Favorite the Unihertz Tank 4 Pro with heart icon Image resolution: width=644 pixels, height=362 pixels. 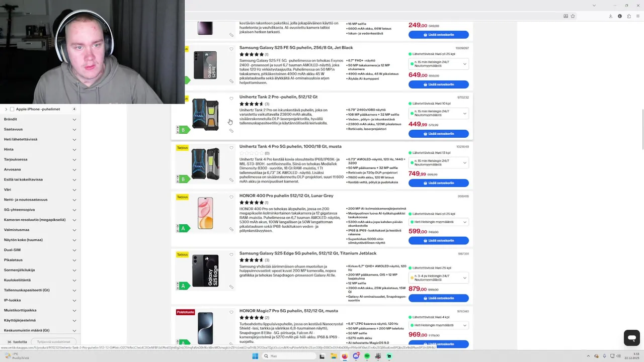231,148
